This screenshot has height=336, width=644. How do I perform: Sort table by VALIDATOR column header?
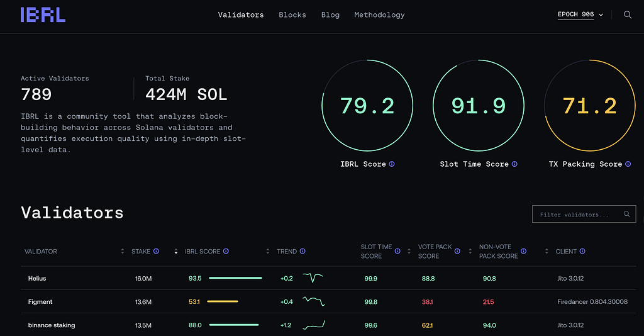coord(41,252)
